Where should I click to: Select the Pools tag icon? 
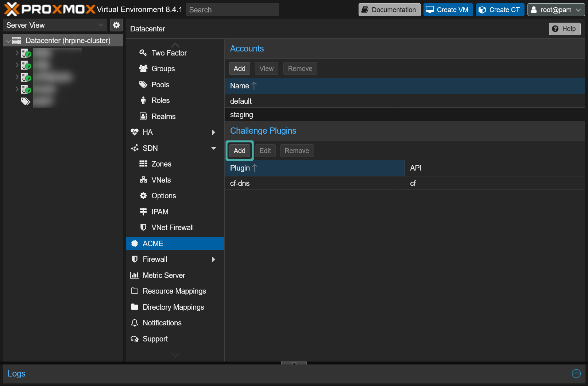click(143, 85)
